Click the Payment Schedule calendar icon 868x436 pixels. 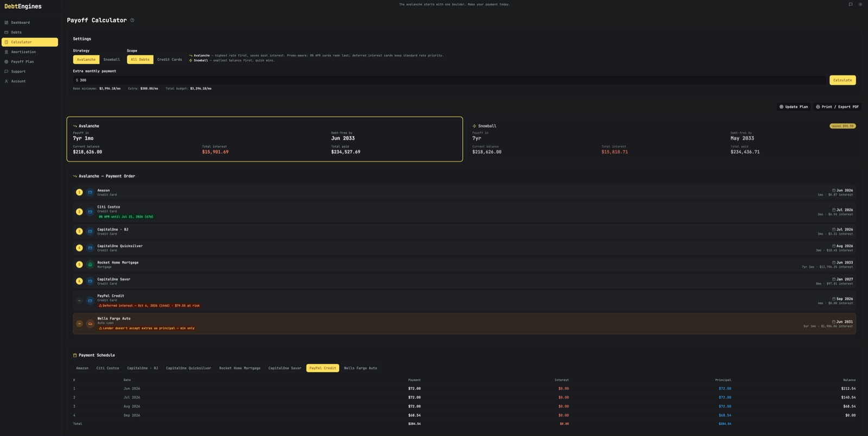coord(75,355)
